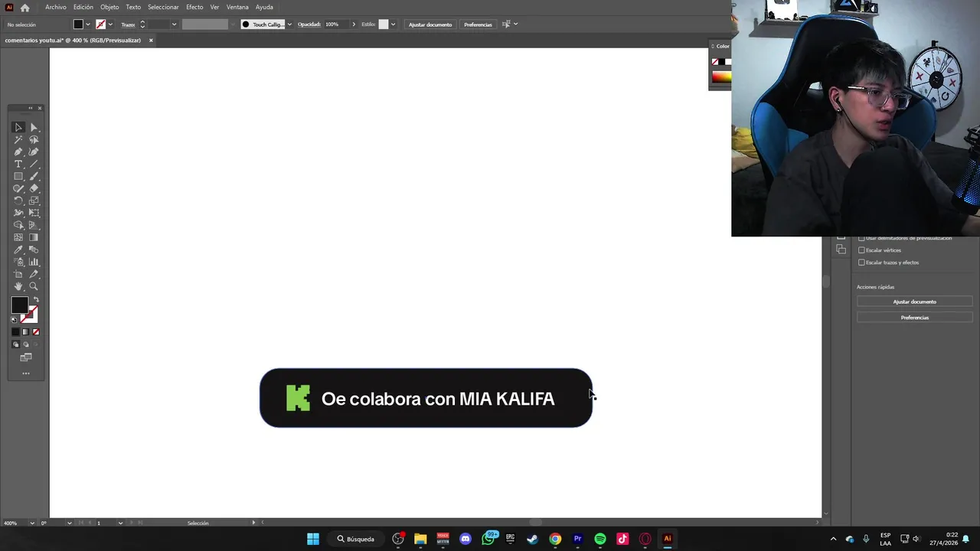Click Ajustar documento under Acciones rápidas
This screenshot has width=980, height=551.
point(914,302)
